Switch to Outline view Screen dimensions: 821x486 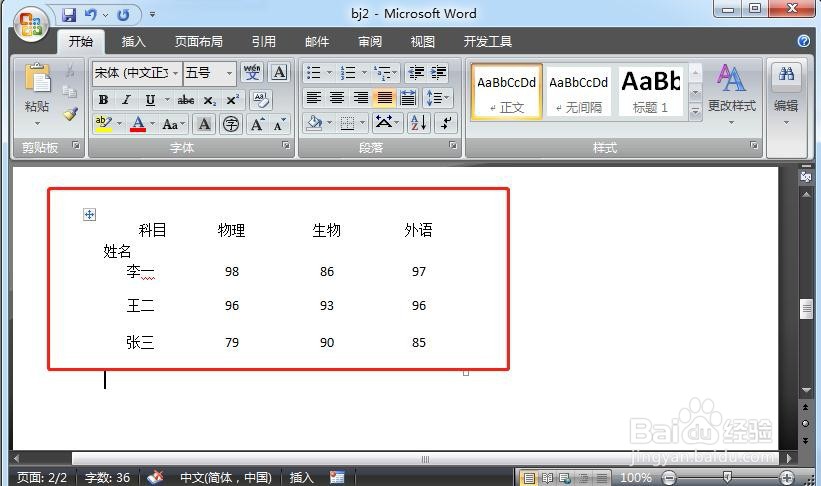pyautogui.click(x=583, y=478)
